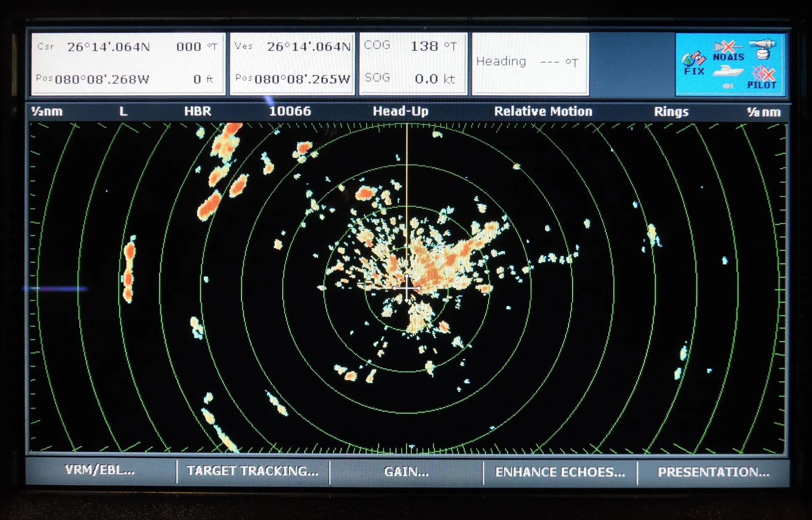Click the COG and SOG data box
Image resolution: width=812 pixels, height=520 pixels.
tap(413, 64)
